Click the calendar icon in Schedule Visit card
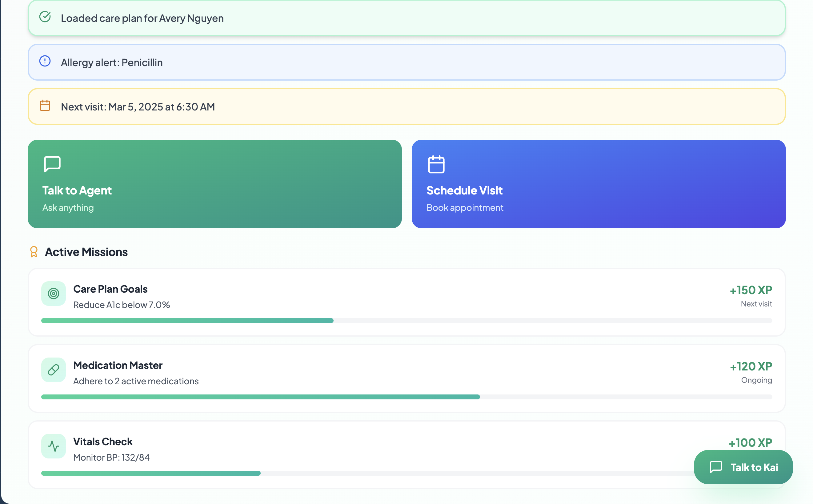Image resolution: width=813 pixels, height=504 pixels. (436, 164)
